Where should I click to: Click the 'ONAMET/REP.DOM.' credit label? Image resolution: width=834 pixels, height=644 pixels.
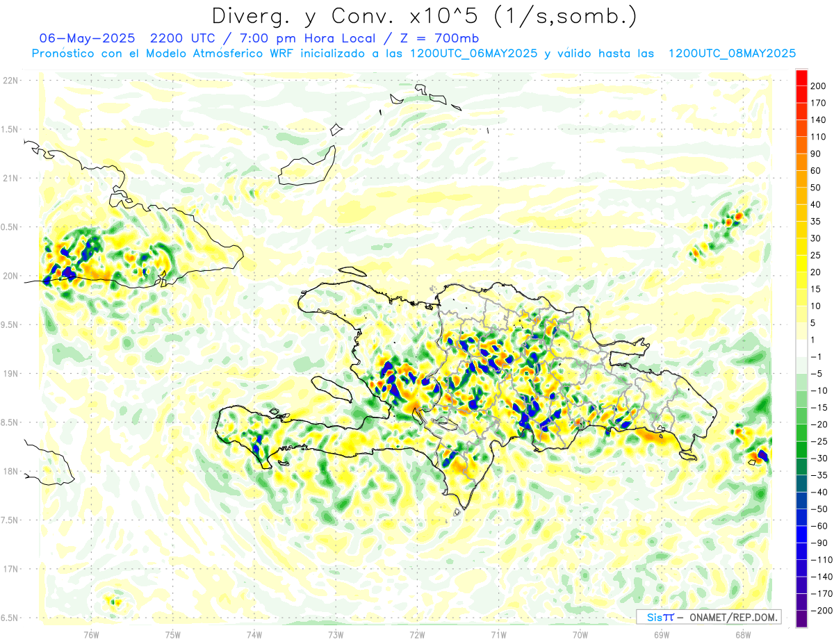[733, 617]
